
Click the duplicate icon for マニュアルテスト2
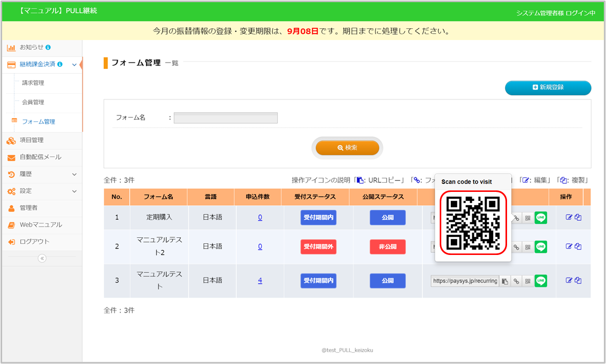[578, 246]
